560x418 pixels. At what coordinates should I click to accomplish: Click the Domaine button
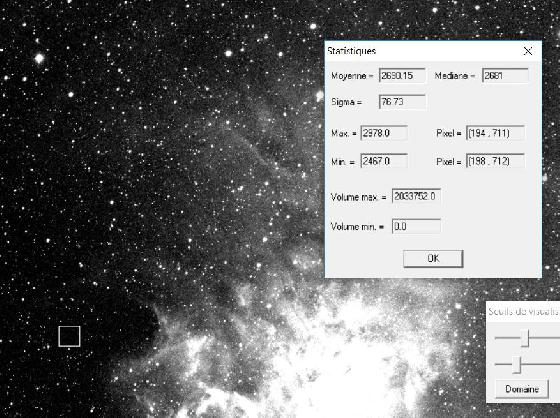522,389
